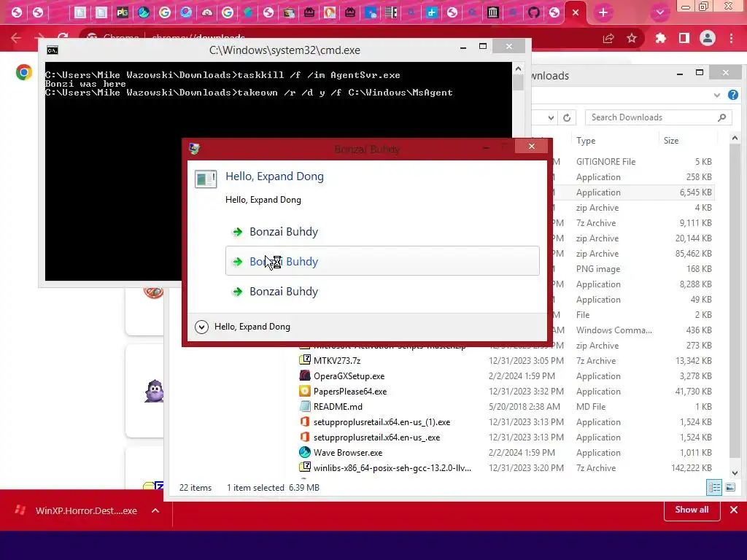Open a new Chrome tab
The width and height of the screenshot is (747, 560).
pyautogui.click(x=603, y=12)
